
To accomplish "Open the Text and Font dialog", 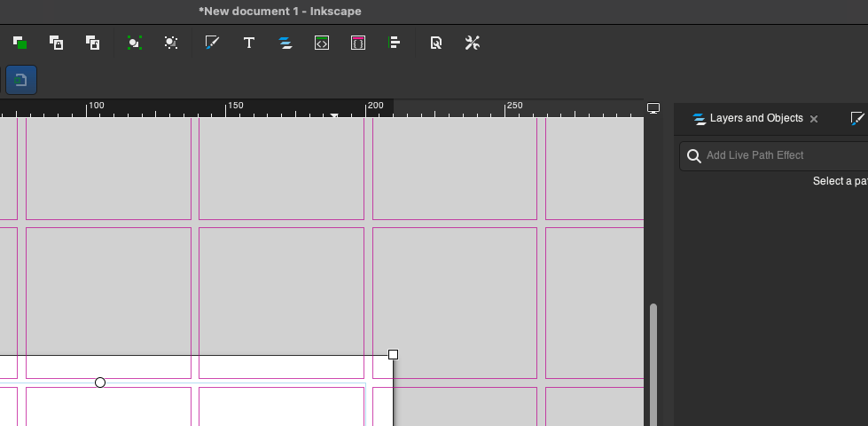I will coord(249,43).
